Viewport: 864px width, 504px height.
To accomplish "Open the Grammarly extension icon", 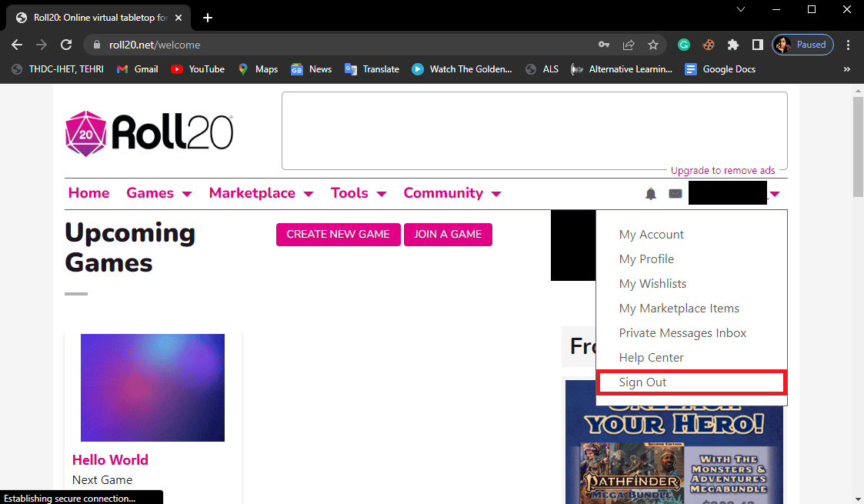I will 684,45.
